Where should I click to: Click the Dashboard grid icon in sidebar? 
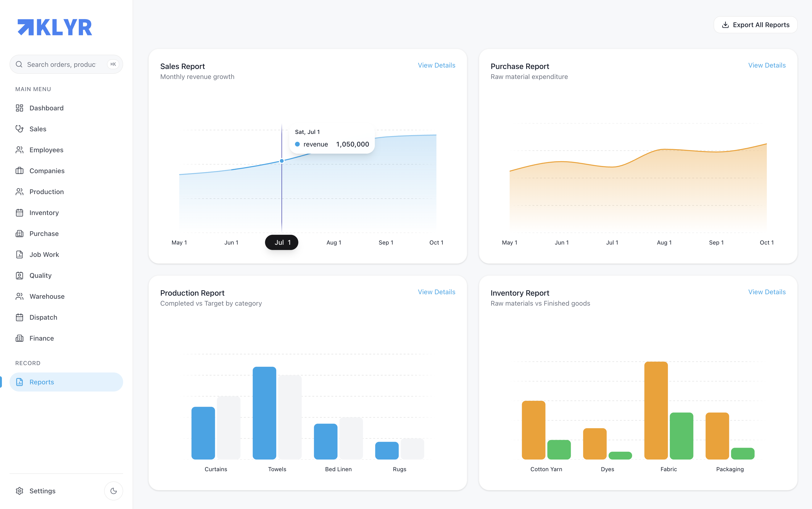pos(19,108)
